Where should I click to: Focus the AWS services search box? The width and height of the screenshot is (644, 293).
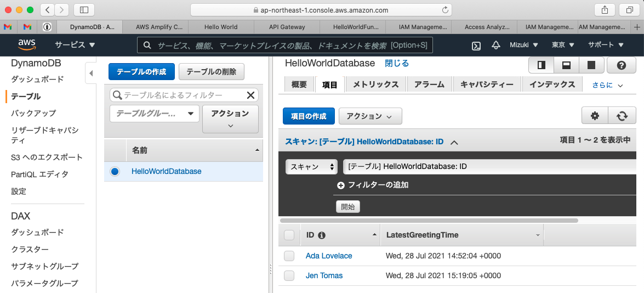[284, 45]
